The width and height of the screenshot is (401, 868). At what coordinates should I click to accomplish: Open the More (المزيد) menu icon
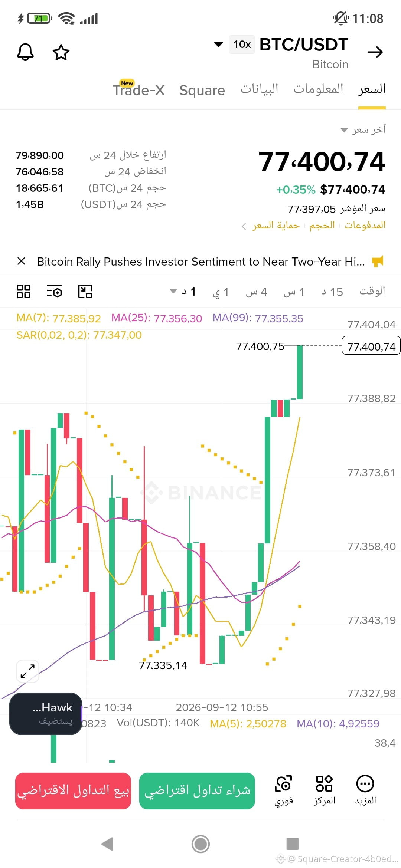(365, 790)
